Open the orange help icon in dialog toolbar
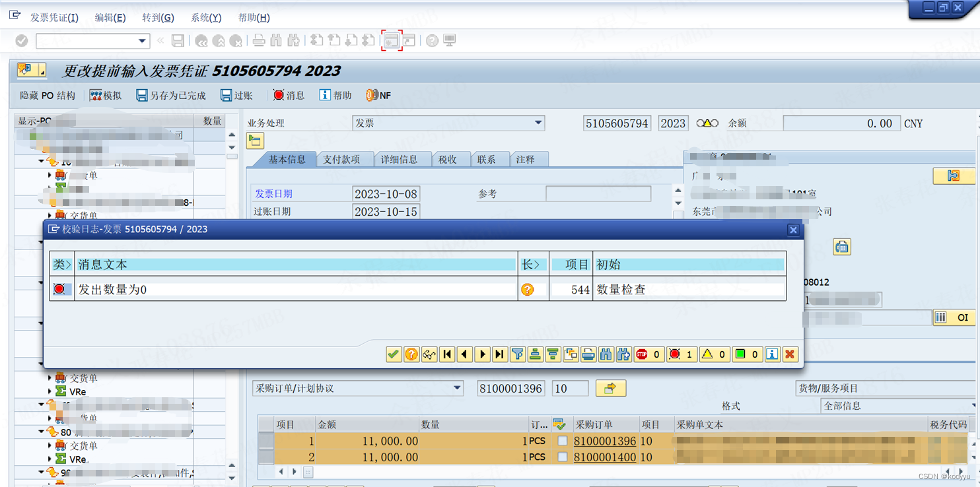 [411, 354]
